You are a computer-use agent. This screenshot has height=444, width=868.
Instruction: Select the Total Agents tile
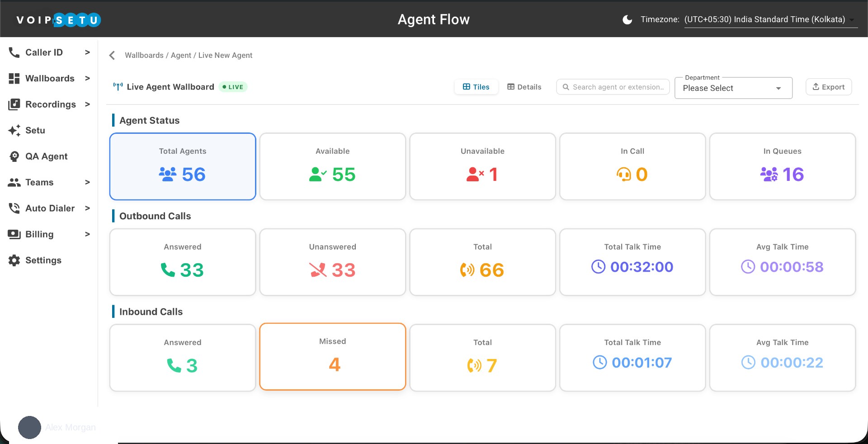(183, 166)
